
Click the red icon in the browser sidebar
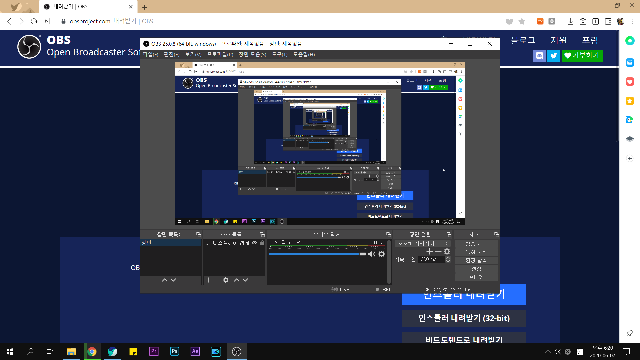tap(630, 82)
